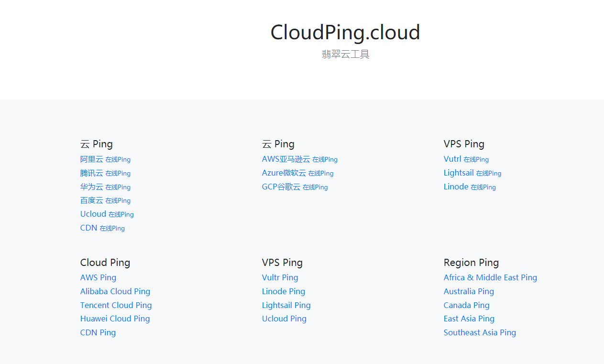Open the Linode Ping link
This screenshot has width=604, height=364.
[283, 291]
